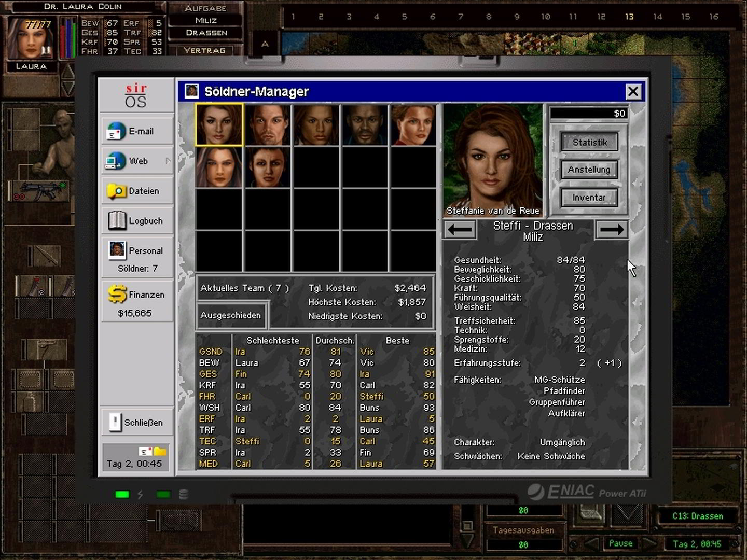Click Schließen to shut down laptop
Image resolution: width=747 pixels, height=560 pixels.
[137, 423]
